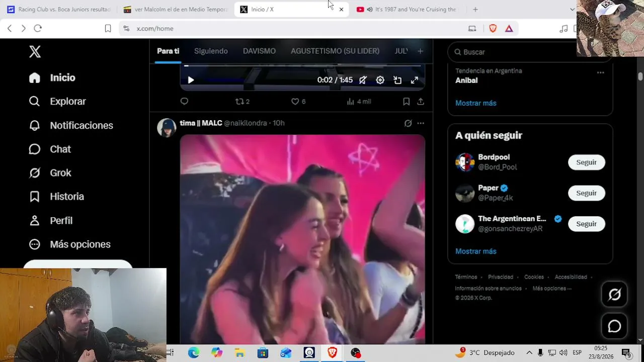The height and width of the screenshot is (362, 644).
Task: Open a new browser tab
Action: (x=475, y=10)
